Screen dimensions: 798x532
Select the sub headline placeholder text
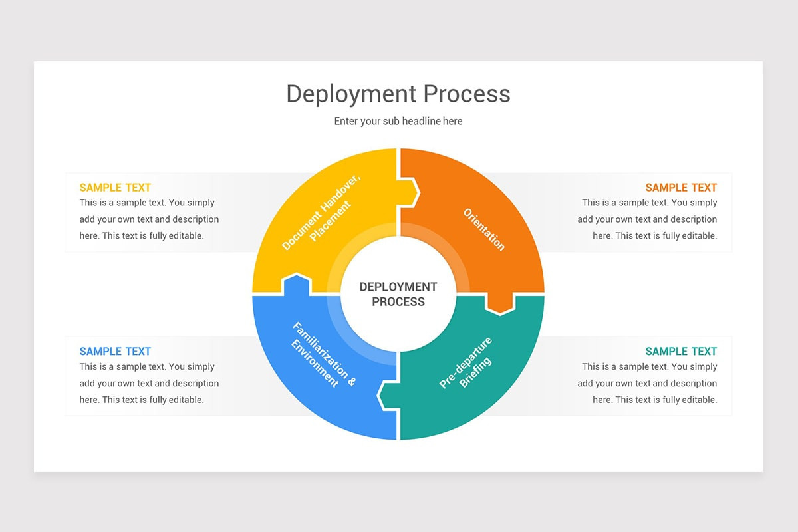click(398, 121)
